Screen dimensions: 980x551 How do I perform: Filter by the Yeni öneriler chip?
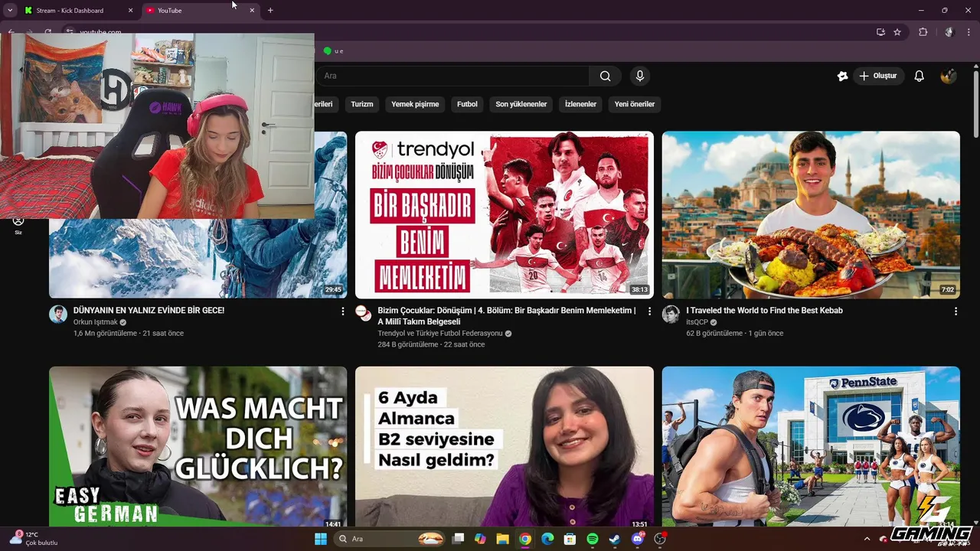pyautogui.click(x=635, y=104)
